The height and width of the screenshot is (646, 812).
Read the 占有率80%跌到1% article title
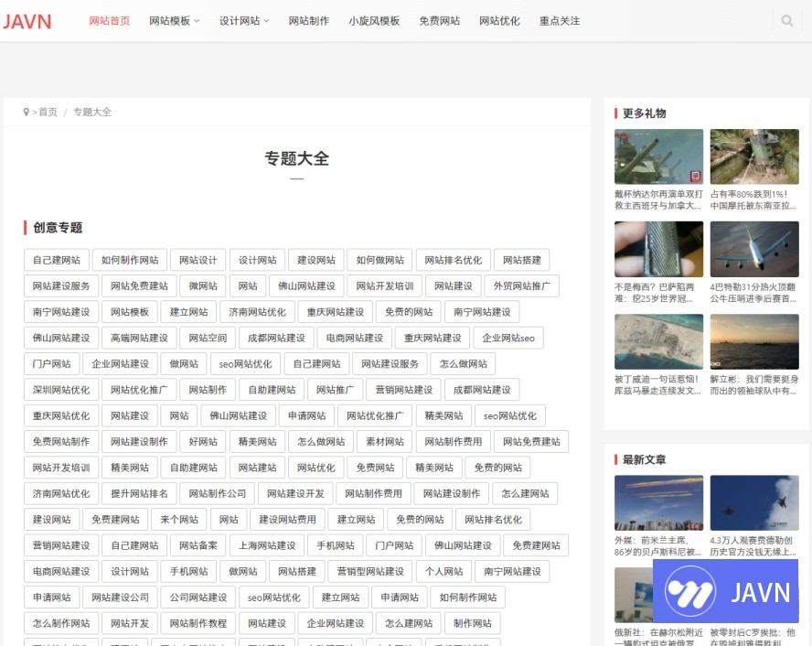753,200
